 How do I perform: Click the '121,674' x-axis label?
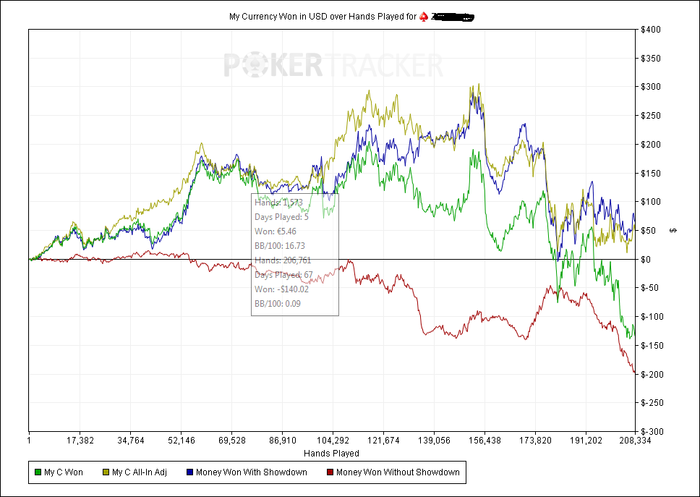coord(383,441)
